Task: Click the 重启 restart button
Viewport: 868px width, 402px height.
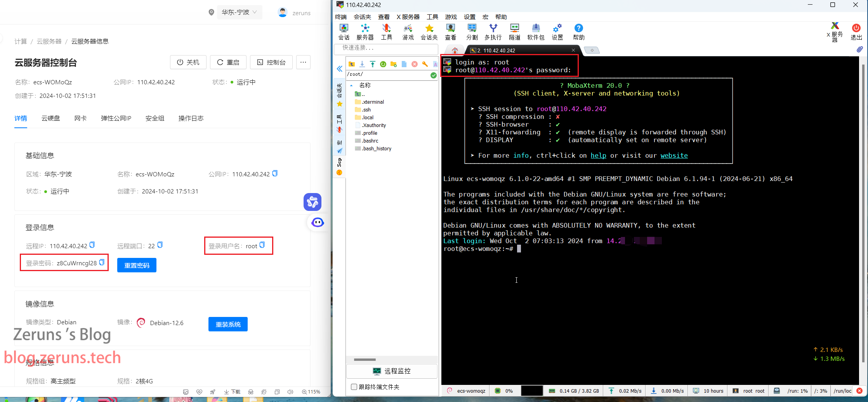Action: [228, 62]
